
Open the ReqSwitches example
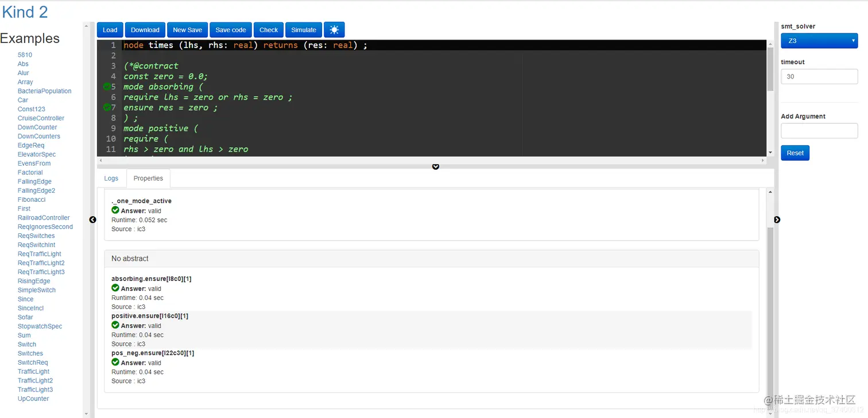tap(36, 236)
